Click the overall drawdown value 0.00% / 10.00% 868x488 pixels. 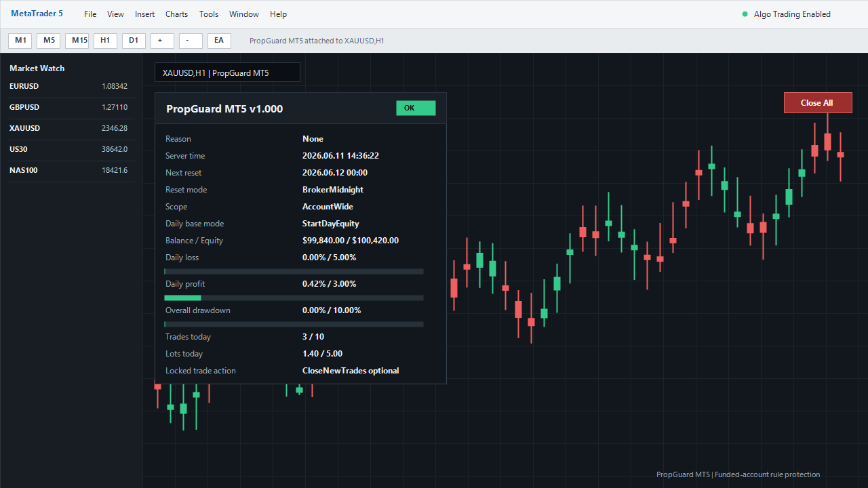[332, 310]
